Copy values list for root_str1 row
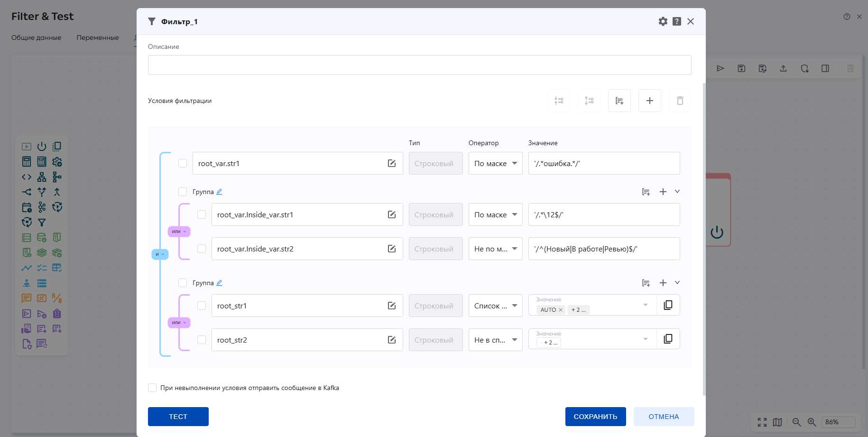 [668, 305]
